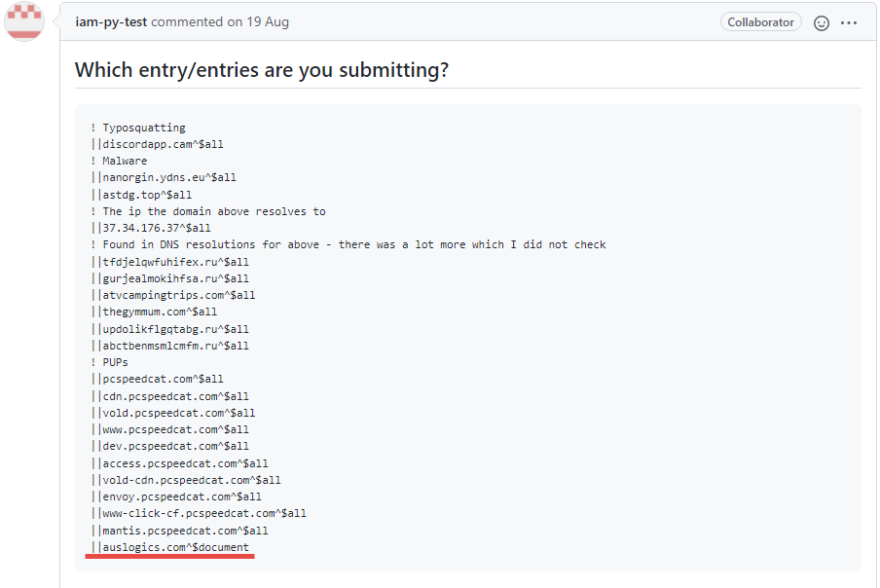Click the Collaborator badge
Screen dimensions: 880x588
[760, 22]
